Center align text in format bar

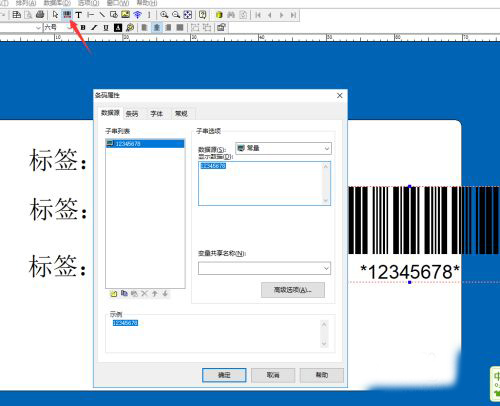tap(156, 27)
